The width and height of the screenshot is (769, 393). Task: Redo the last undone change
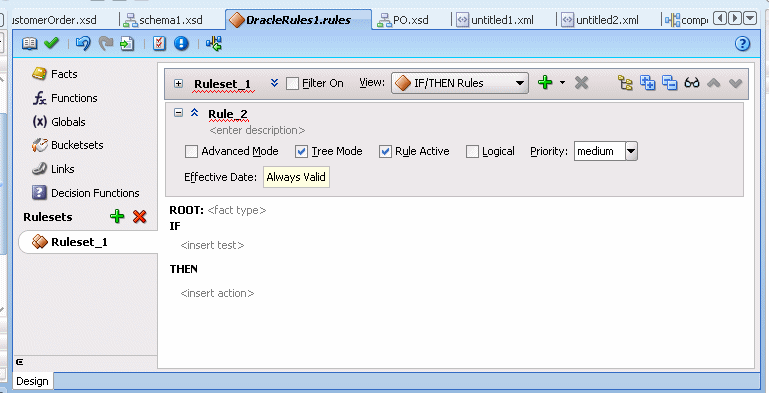(105, 44)
